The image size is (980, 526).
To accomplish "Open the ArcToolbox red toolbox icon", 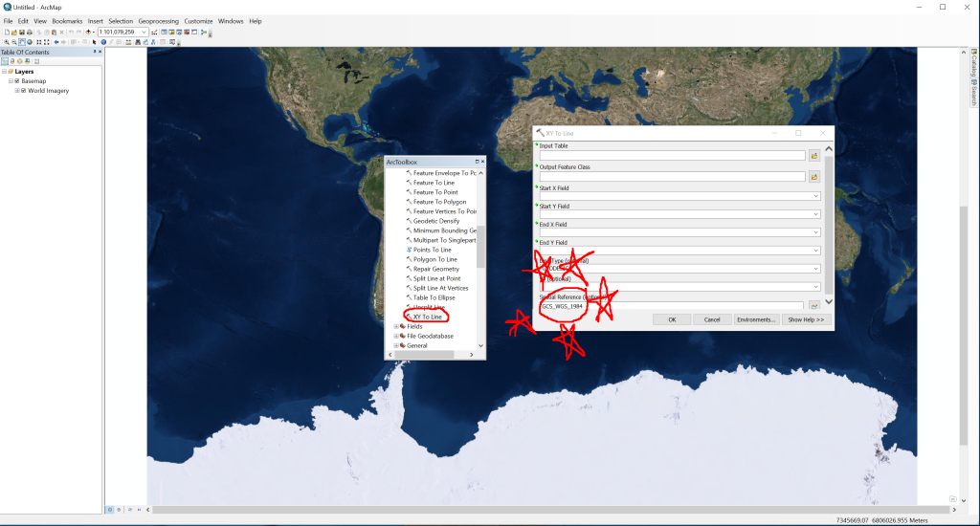I will 187,32.
